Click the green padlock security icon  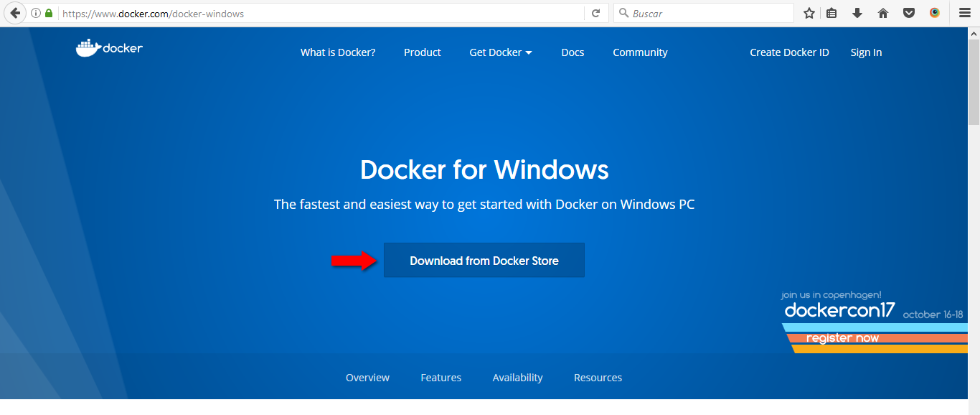tap(49, 13)
